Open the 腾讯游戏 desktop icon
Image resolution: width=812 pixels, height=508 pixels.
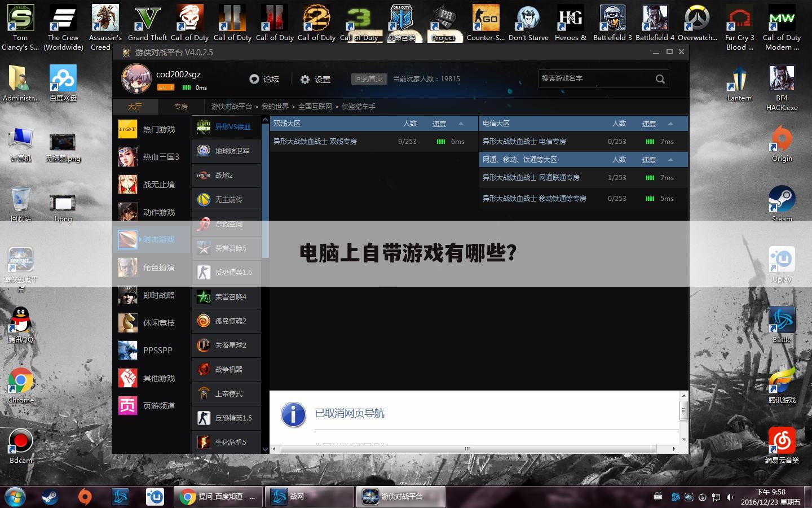pyautogui.click(x=782, y=386)
